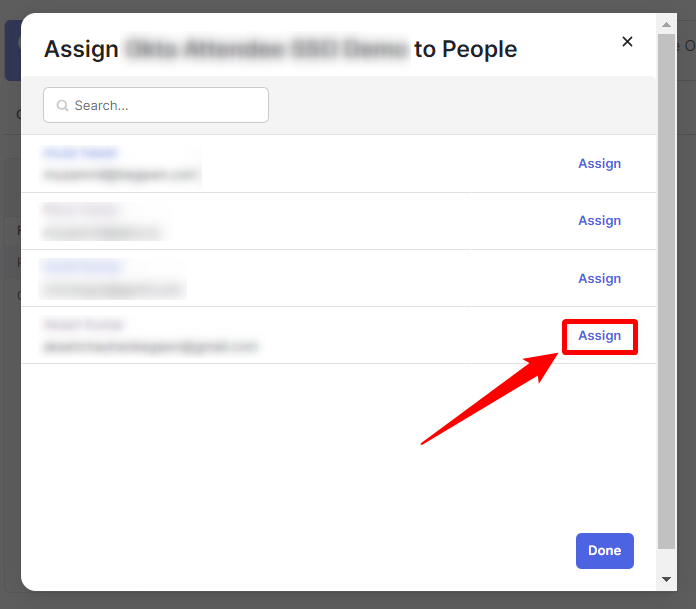Open the first person's blue name link

(x=80, y=153)
